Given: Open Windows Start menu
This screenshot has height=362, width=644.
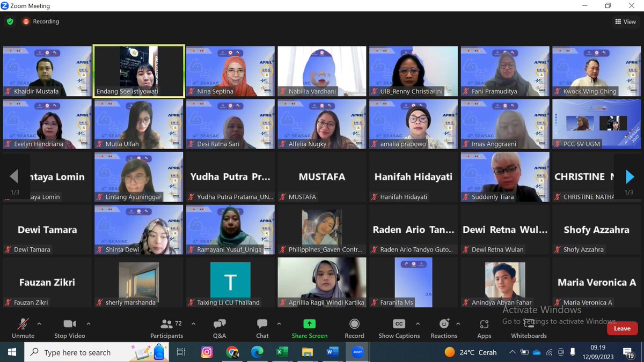Looking at the screenshot, I should [x=12, y=352].
